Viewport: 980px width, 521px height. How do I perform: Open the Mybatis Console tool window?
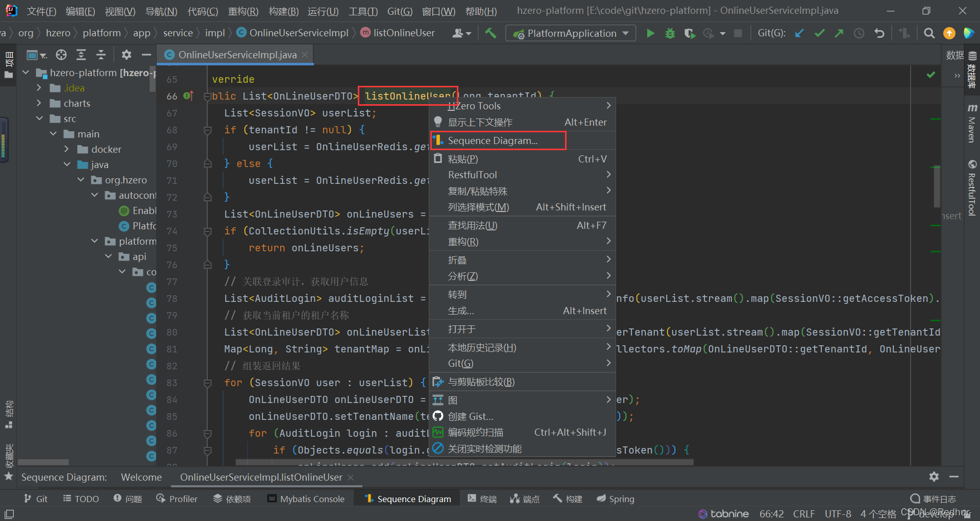(x=306, y=499)
